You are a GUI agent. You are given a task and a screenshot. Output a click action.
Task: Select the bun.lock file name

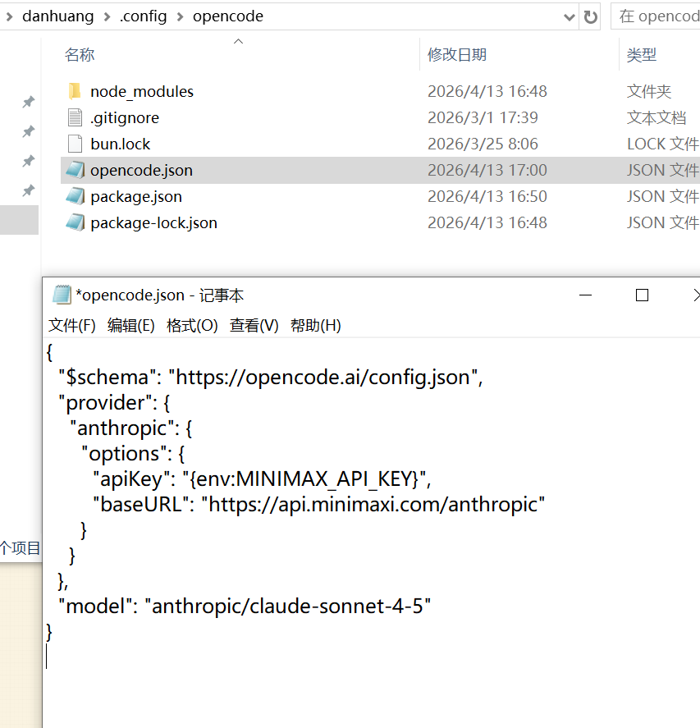[x=121, y=144]
